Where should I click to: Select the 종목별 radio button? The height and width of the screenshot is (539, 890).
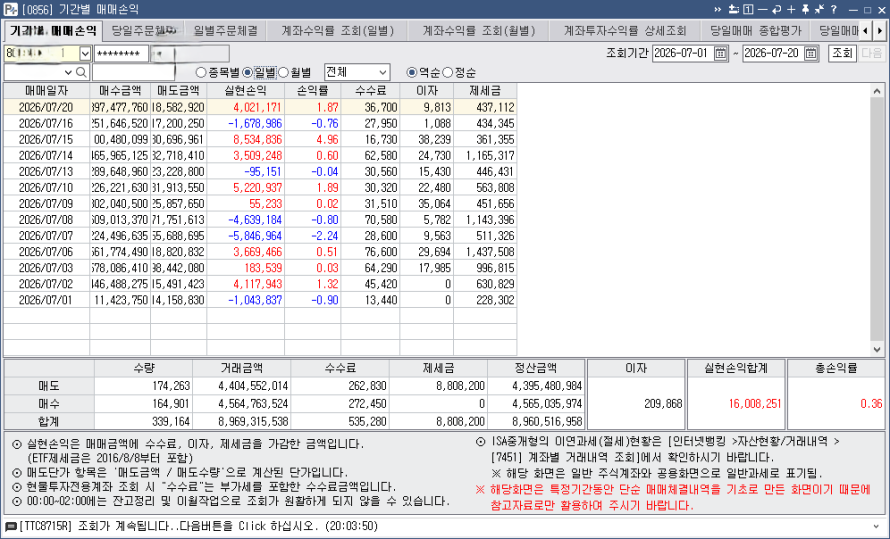pos(200,73)
